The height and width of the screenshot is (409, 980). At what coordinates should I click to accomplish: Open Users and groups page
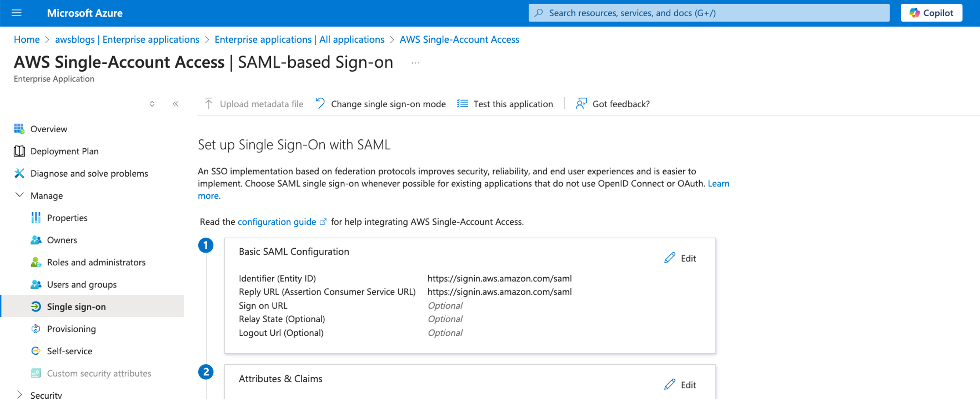pos(82,285)
